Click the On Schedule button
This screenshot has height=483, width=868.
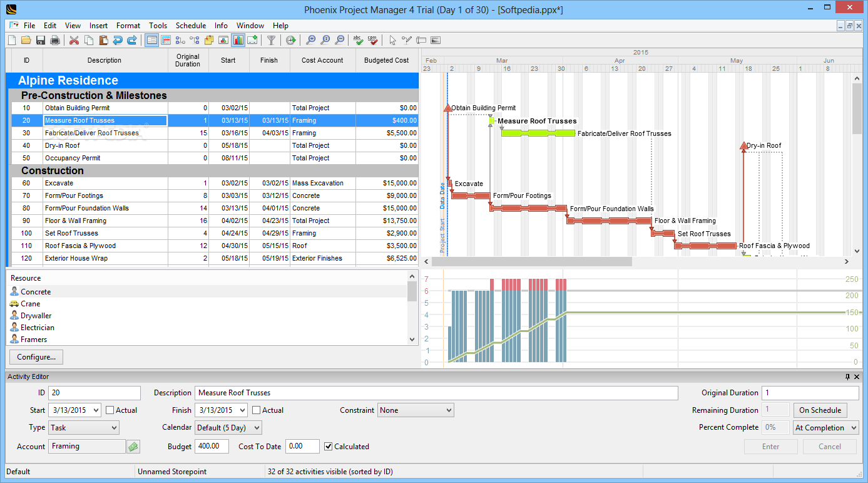tap(820, 410)
